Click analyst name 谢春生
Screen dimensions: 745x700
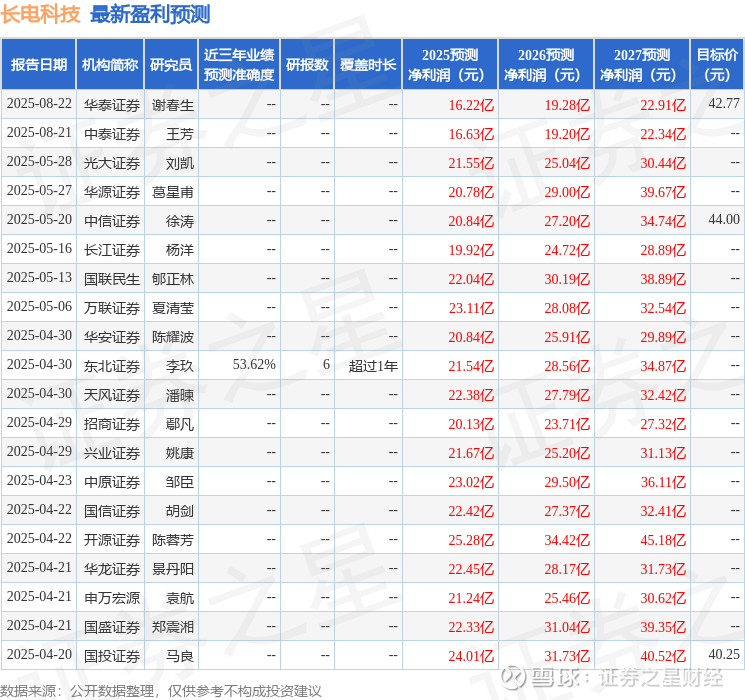pyautogui.click(x=173, y=105)
